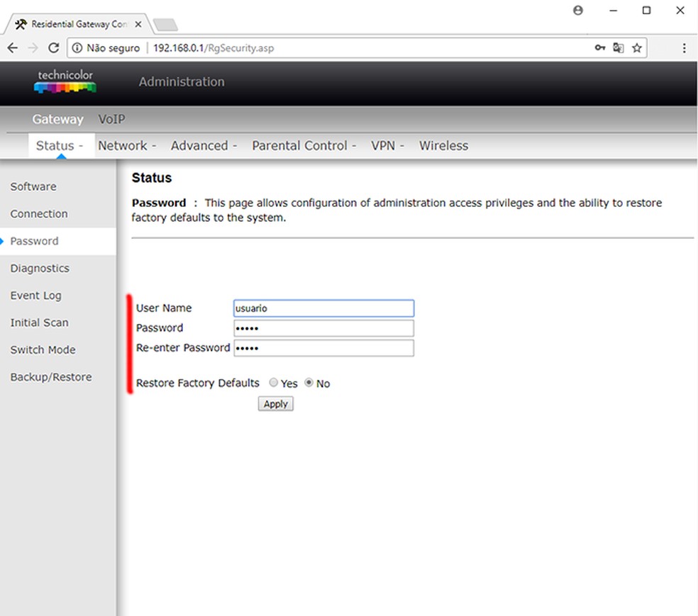Click the forward navigation arrow

coord(33,47)
